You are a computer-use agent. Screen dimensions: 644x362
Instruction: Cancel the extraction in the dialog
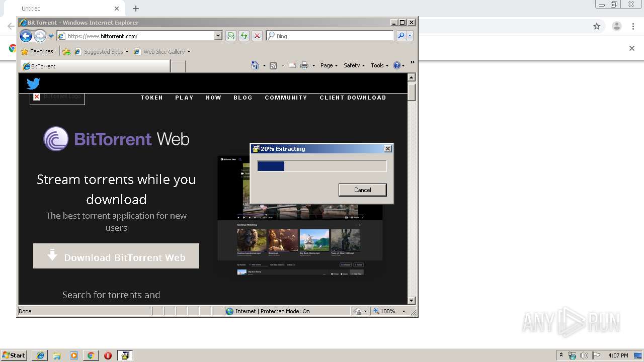363,190
